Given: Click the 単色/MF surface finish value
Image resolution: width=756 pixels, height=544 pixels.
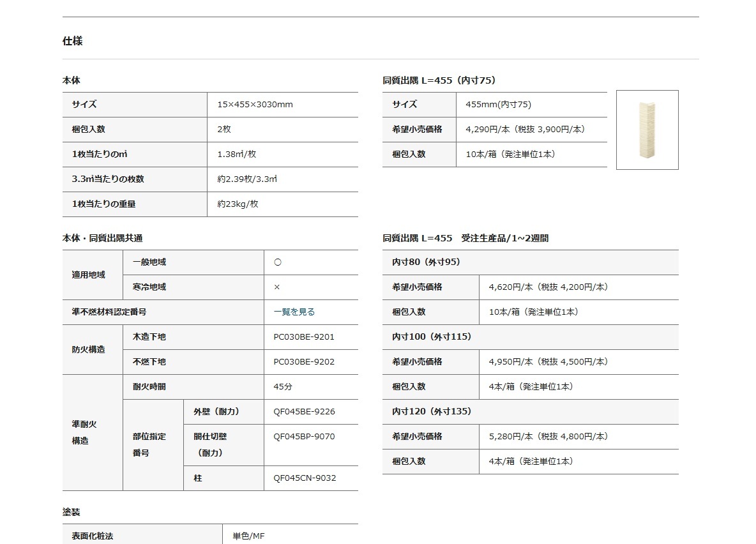Looking at the screenshot, I should [x=248, y=536].
